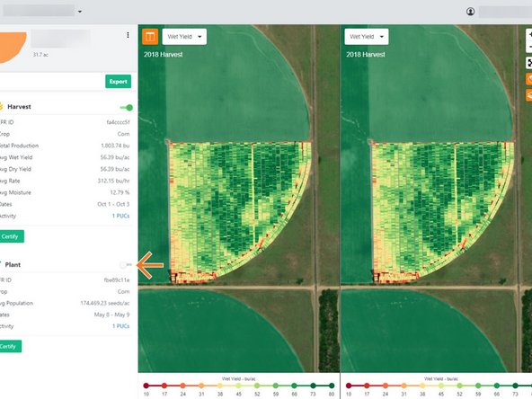Turn off the Harvest layer toggle
532x399 pixels.
pos(127,108)
